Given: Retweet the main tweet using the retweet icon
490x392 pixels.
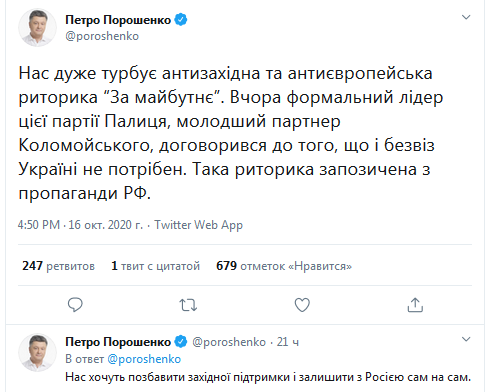Looking at the screenshot, I should [x=188, y=305].
